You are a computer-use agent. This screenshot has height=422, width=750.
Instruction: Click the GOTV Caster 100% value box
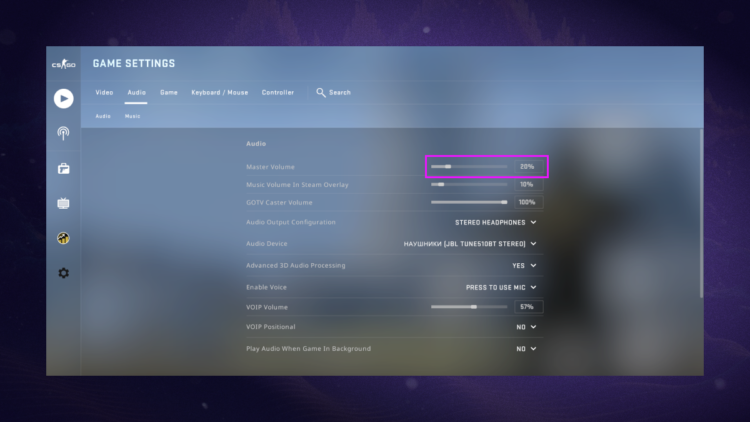pos(528,202)
